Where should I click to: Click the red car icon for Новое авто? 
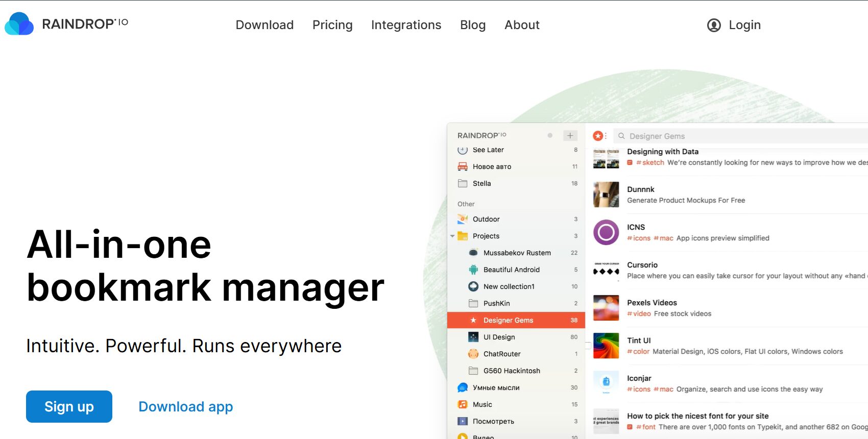click(463, 166)
